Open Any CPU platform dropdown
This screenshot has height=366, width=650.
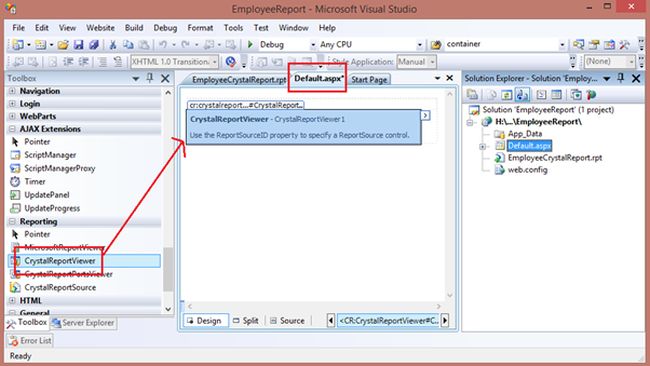[420, 44]
